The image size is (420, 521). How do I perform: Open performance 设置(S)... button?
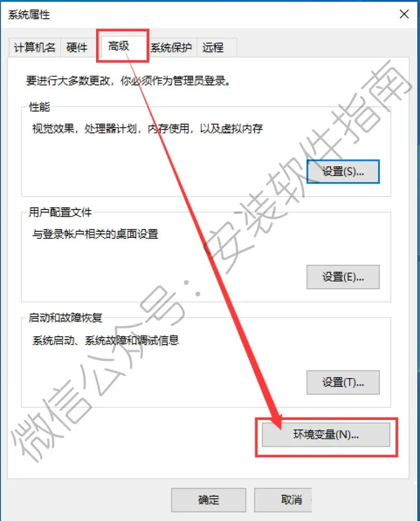[343, 171]
